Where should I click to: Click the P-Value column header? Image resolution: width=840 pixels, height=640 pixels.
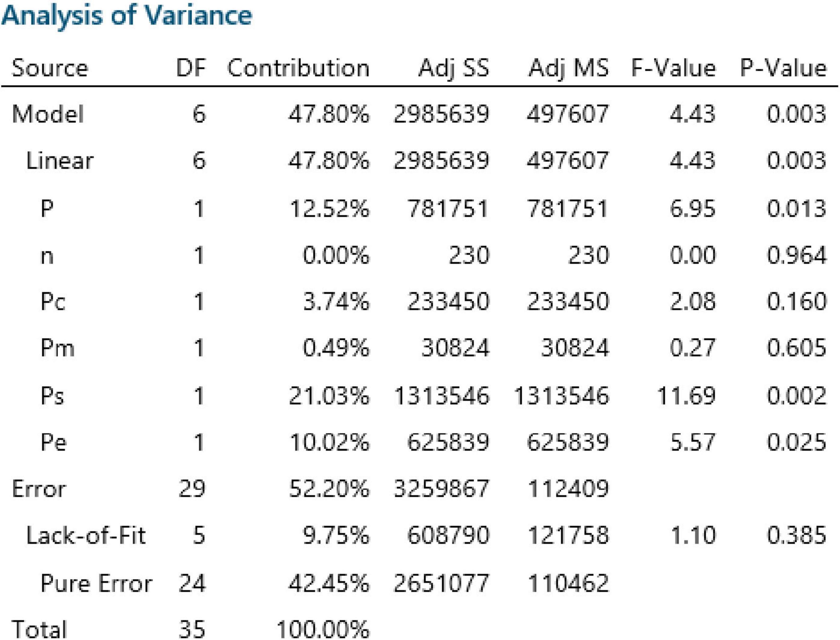pos(783,68)
